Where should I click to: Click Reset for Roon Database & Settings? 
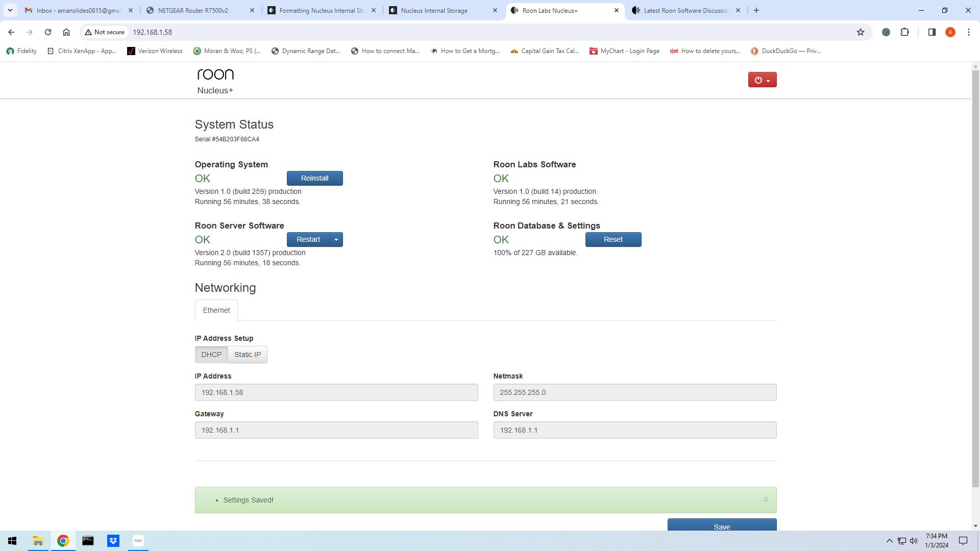613,240
